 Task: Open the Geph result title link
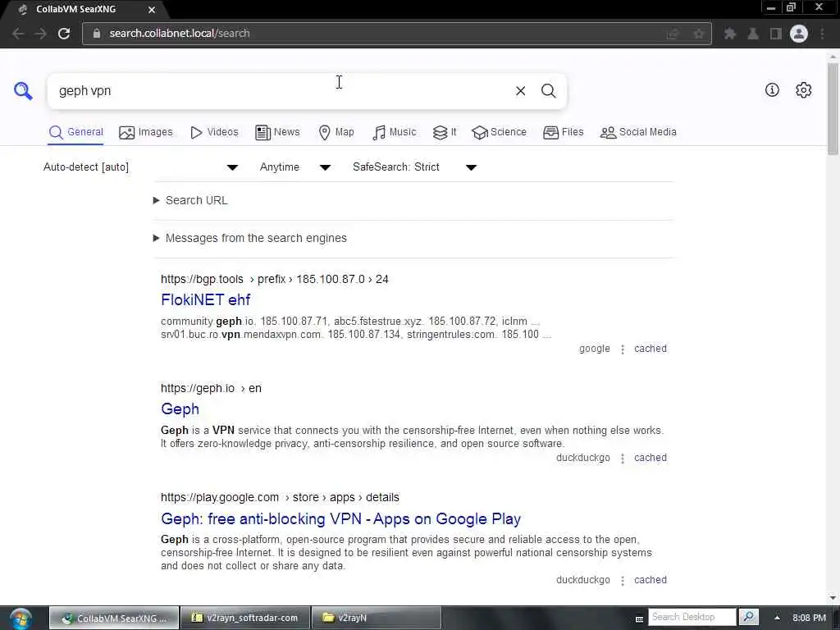point(180,409)
